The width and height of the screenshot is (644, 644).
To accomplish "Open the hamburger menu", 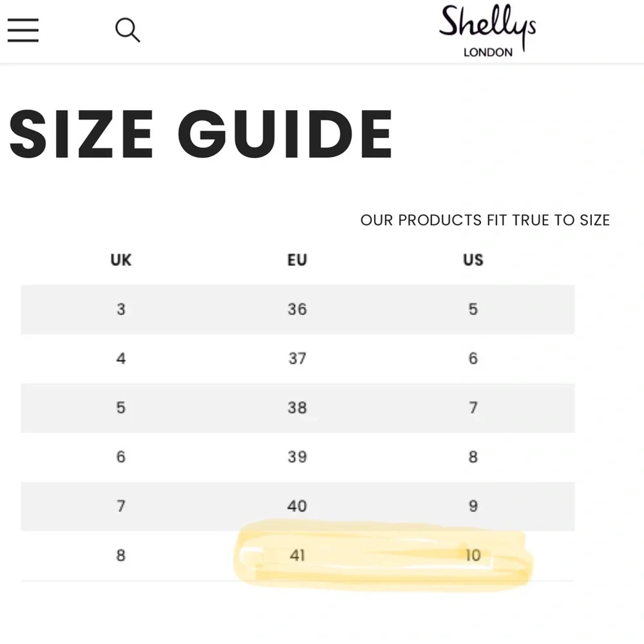I will point(23,30).
